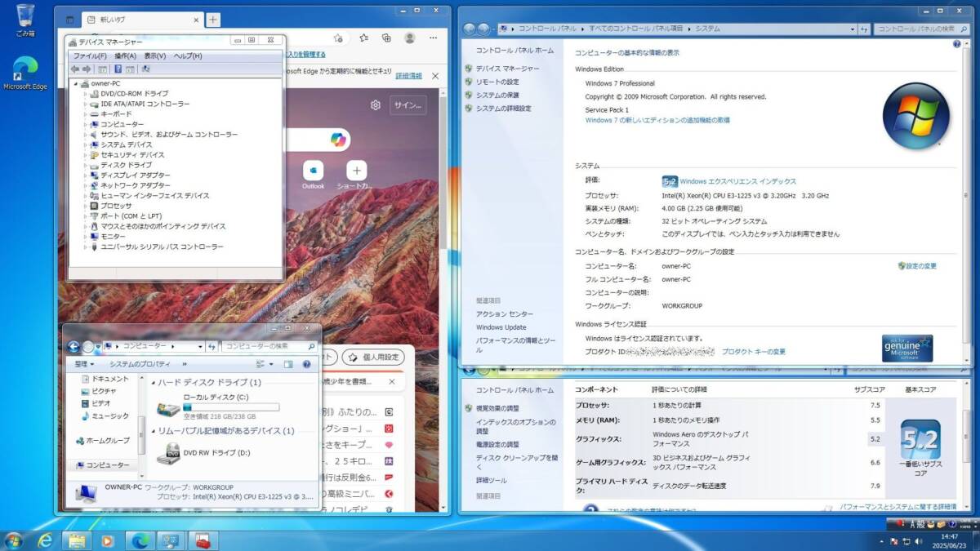Click Windows エクスペリエンス インデックス link
This screenshot has width=980, height=551.
(x=737, y=181)
